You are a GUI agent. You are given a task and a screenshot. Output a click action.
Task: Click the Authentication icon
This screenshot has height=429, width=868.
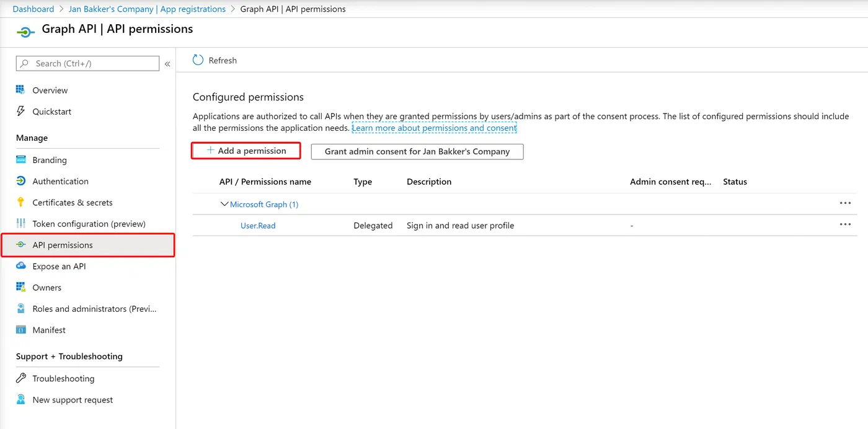20,181
